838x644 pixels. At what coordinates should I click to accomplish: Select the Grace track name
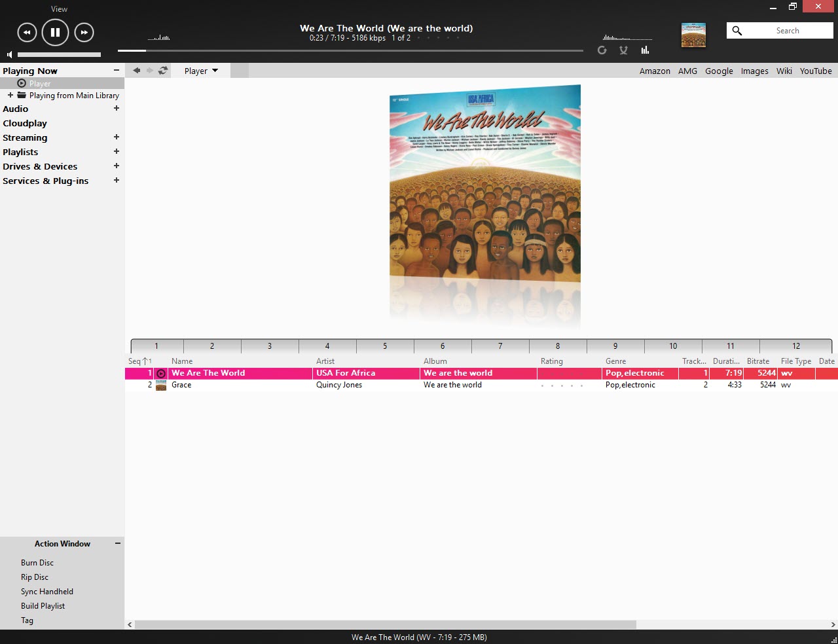pyautogui.click(x=181, y=385)
